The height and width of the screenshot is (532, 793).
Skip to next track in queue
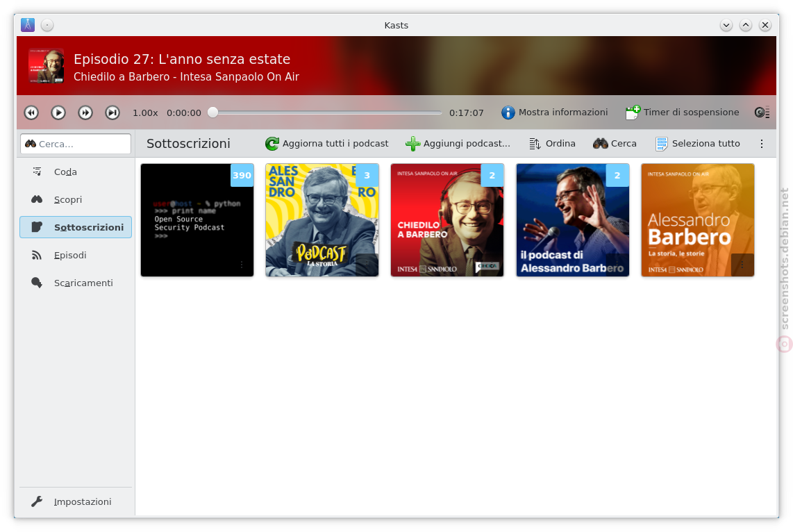(x=112, y=113)
